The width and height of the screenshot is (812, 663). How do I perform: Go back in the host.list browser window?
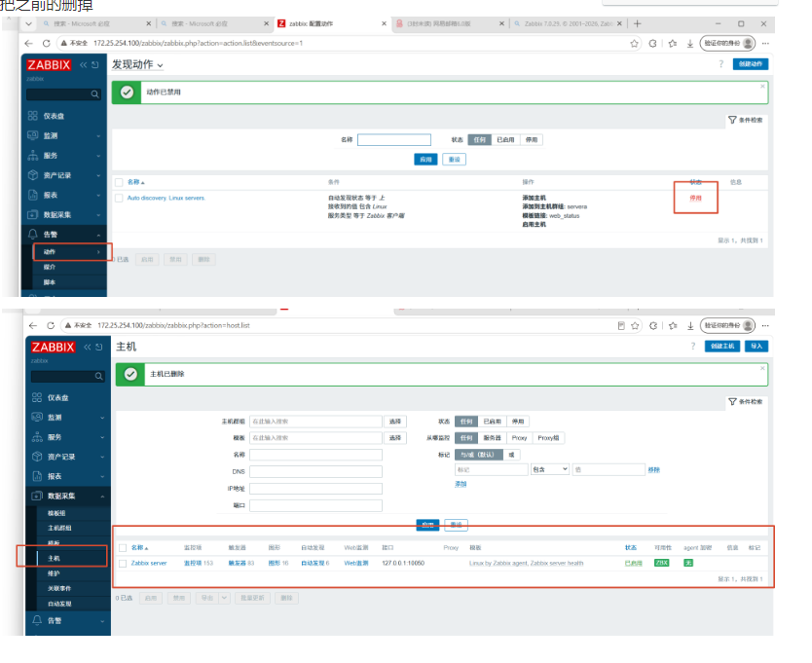(33, 325)
